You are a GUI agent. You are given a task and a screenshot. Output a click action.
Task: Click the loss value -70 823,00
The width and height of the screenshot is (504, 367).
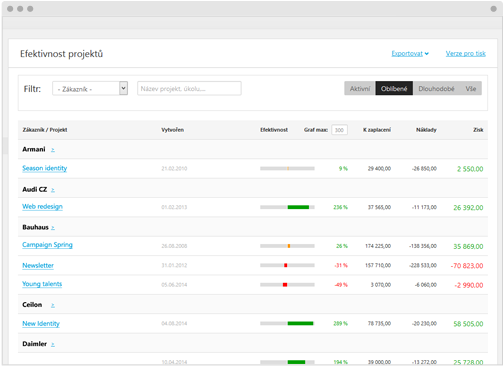point(467,266)
